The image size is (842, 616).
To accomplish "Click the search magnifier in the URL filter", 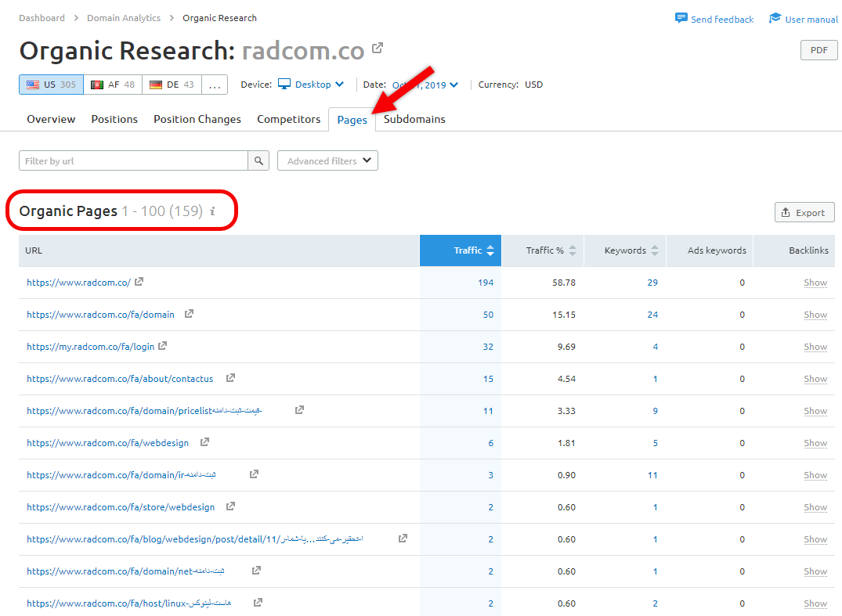I will 258,160.
